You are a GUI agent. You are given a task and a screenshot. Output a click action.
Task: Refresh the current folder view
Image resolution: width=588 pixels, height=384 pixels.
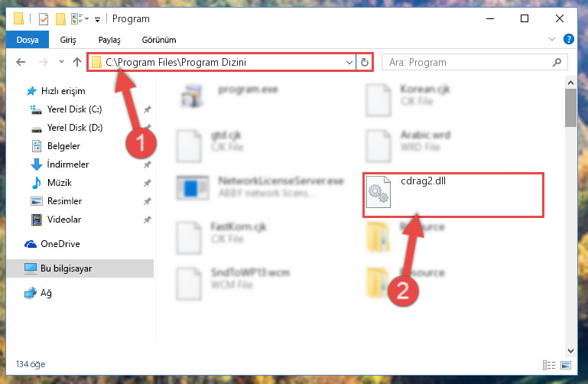point(365,62)
